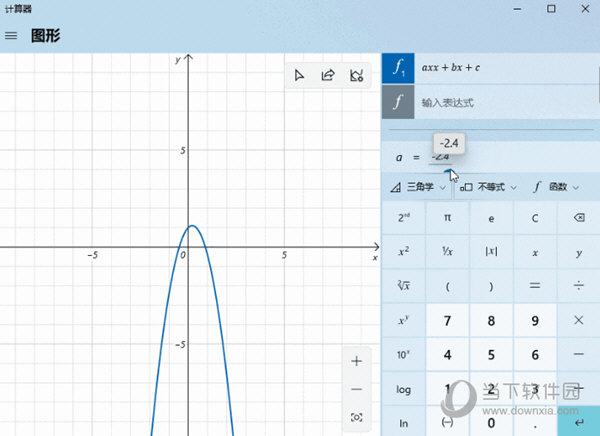Zoom out of the graph
Viewport: 600px width, 436px height.
[x=356, y=389]
